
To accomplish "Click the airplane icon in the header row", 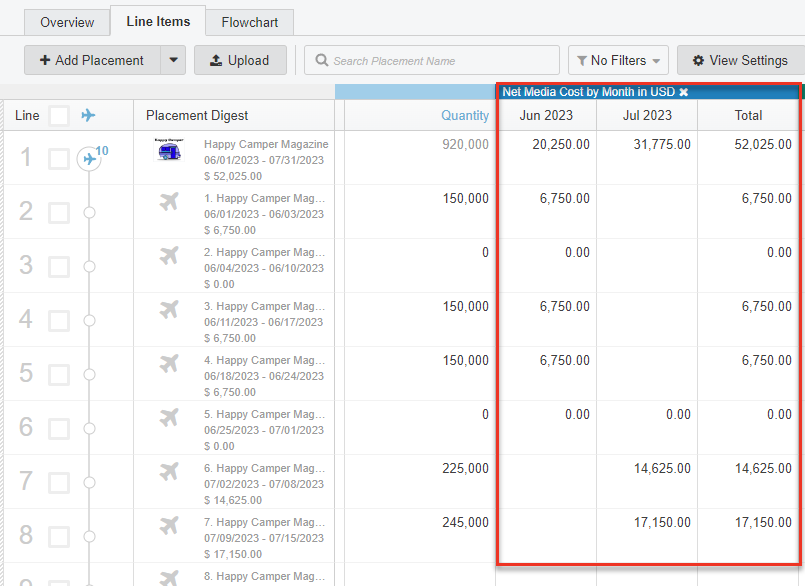I will pyautogui.click(x=89, y=116).
